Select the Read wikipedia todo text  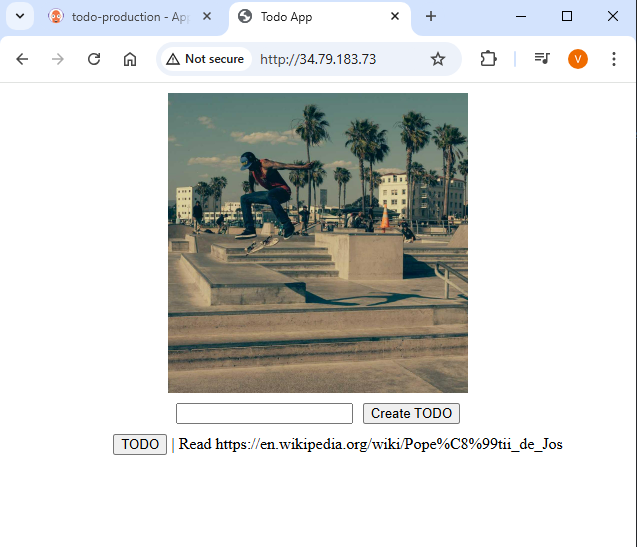(370, 444)
